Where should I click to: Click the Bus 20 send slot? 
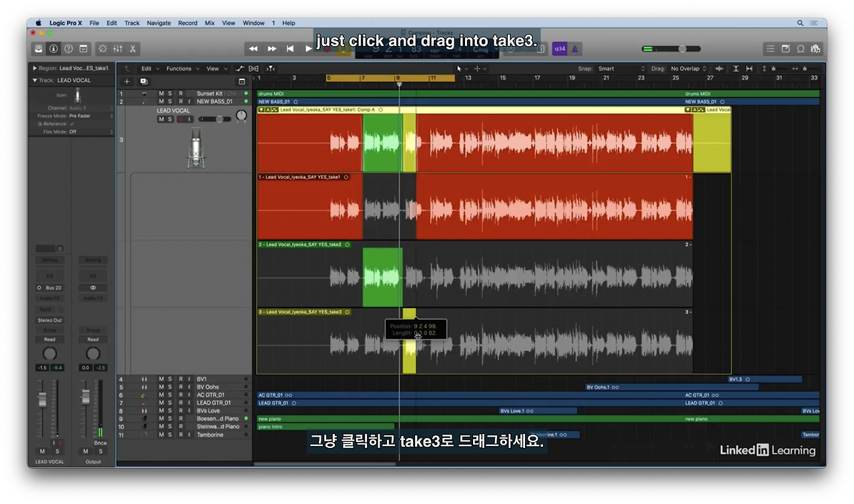coord(50,288)
